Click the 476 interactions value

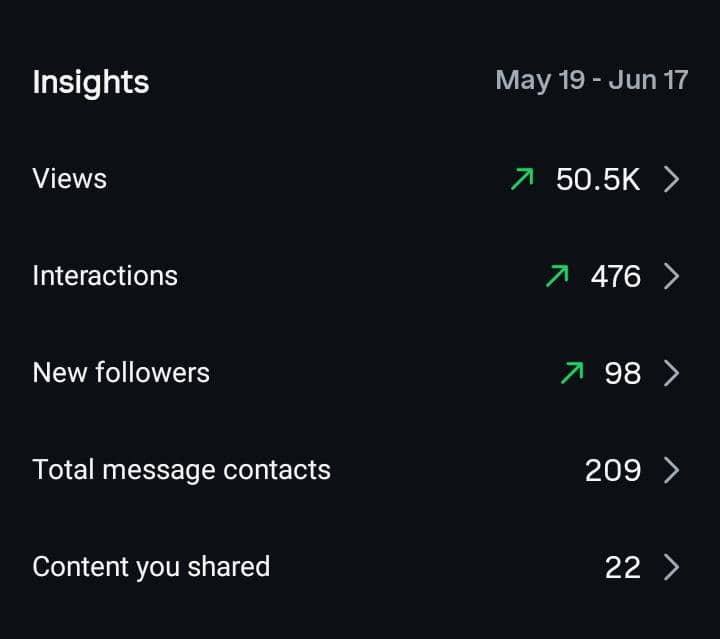click(616, 277)
